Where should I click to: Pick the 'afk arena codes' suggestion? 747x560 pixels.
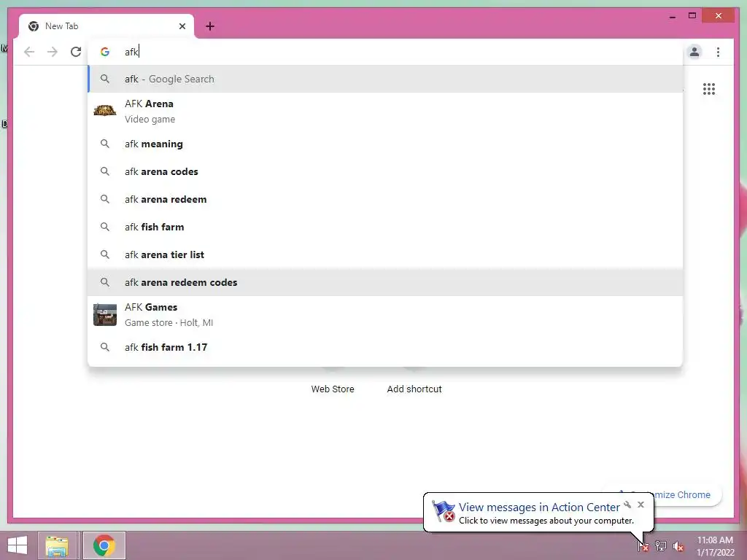point(385,171)
